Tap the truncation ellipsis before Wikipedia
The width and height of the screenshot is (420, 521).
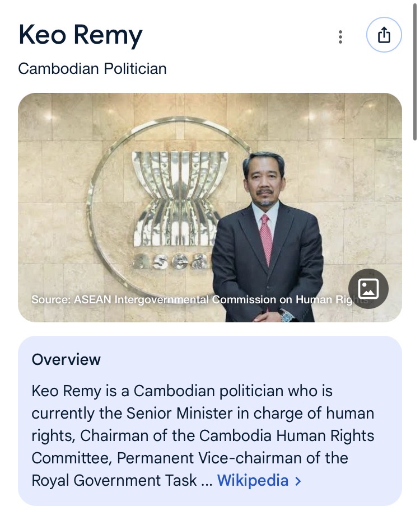point(206,481)
